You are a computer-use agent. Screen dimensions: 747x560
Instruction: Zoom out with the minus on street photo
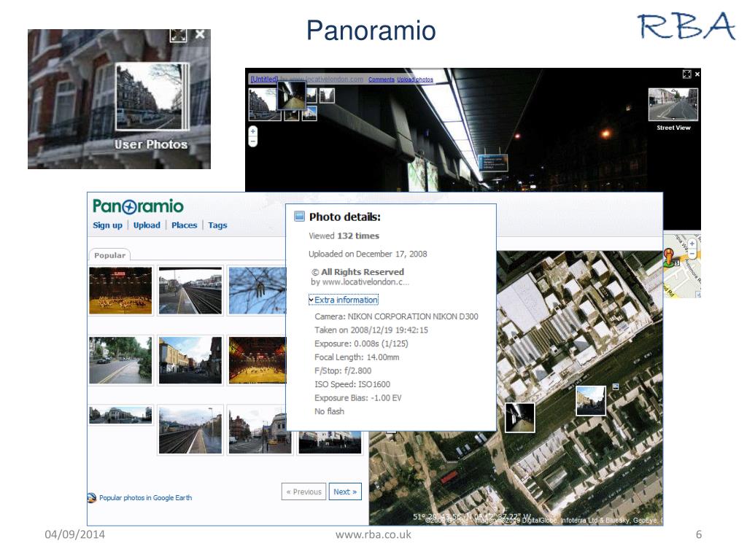(253, 141)
